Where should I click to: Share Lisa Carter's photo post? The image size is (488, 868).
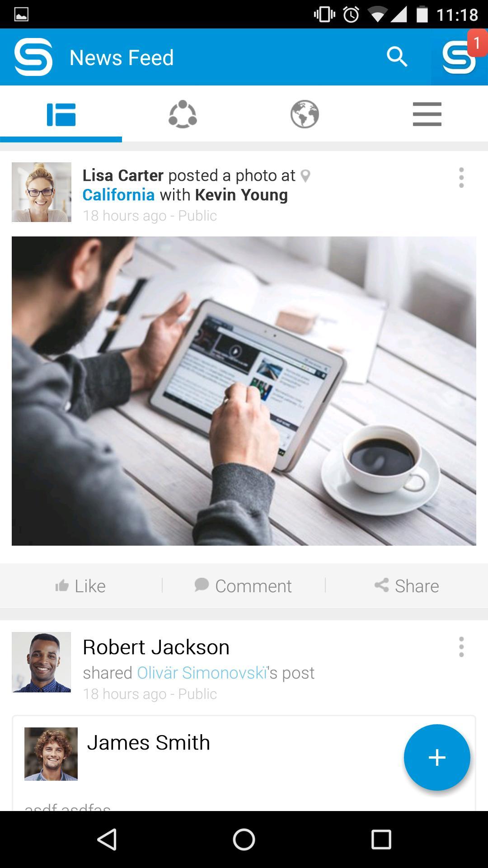[407, 586]
